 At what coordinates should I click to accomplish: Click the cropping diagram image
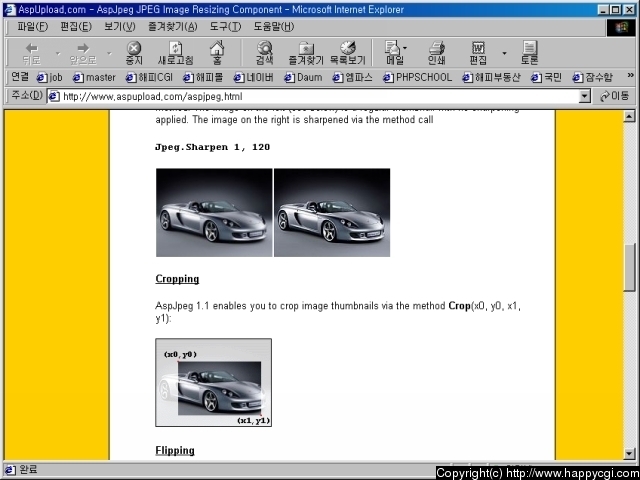pos(213,382)
